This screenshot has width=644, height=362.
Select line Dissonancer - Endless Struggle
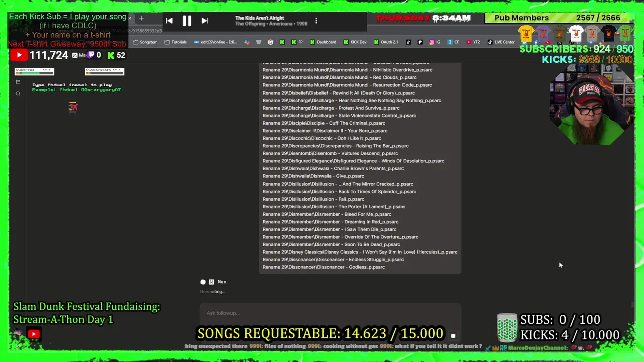click(x=333, y=260)
